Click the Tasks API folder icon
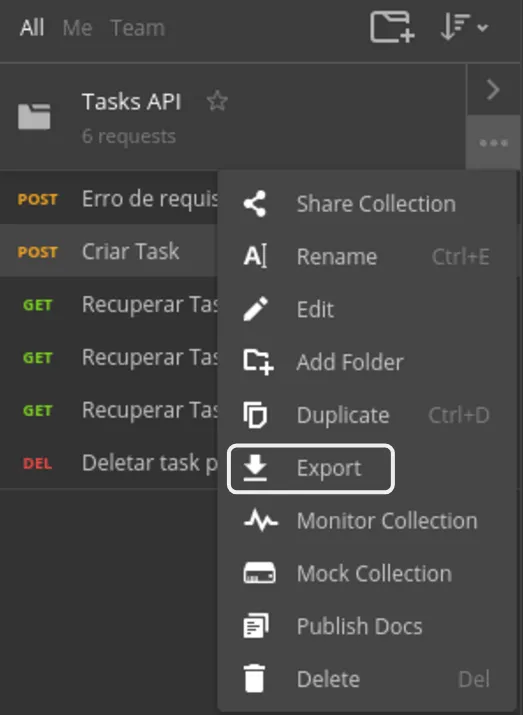 point(34,116)
